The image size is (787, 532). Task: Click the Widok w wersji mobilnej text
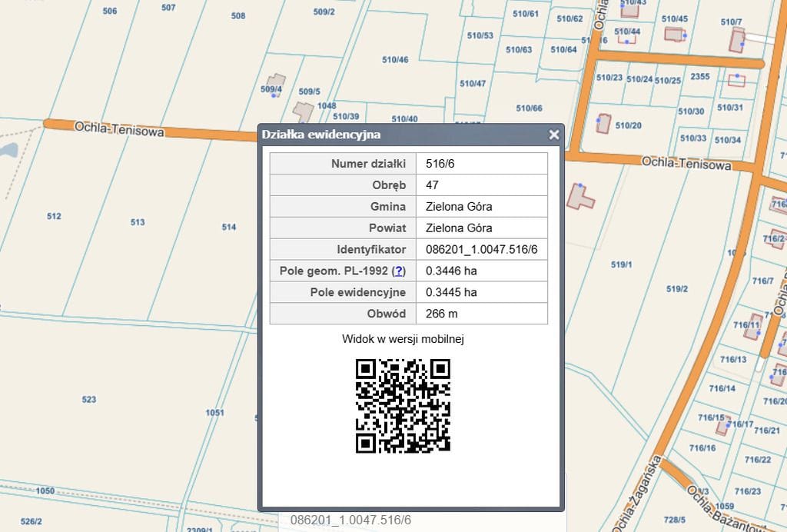point(403,339)
